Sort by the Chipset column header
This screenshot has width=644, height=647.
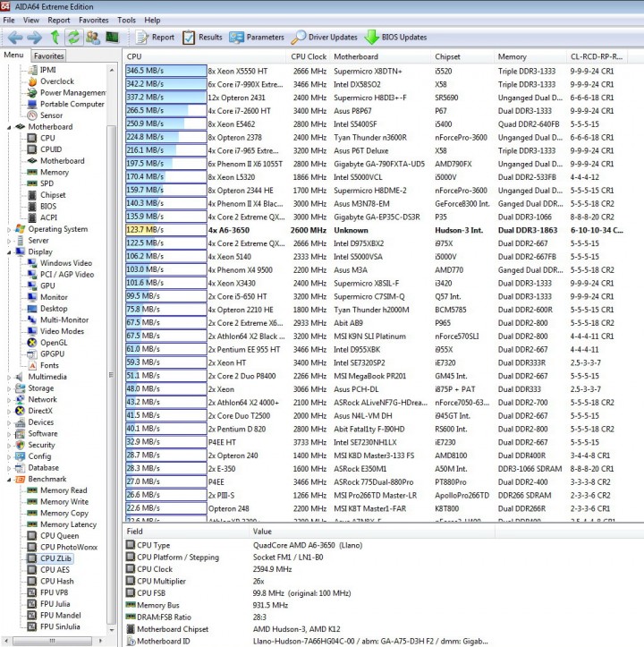[x=462, y=56]
